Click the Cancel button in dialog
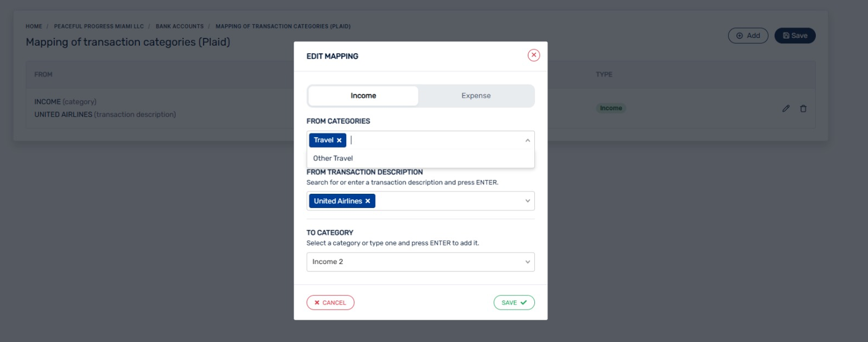The height and width of the screenshot is (342, 868). click(330, 303)
